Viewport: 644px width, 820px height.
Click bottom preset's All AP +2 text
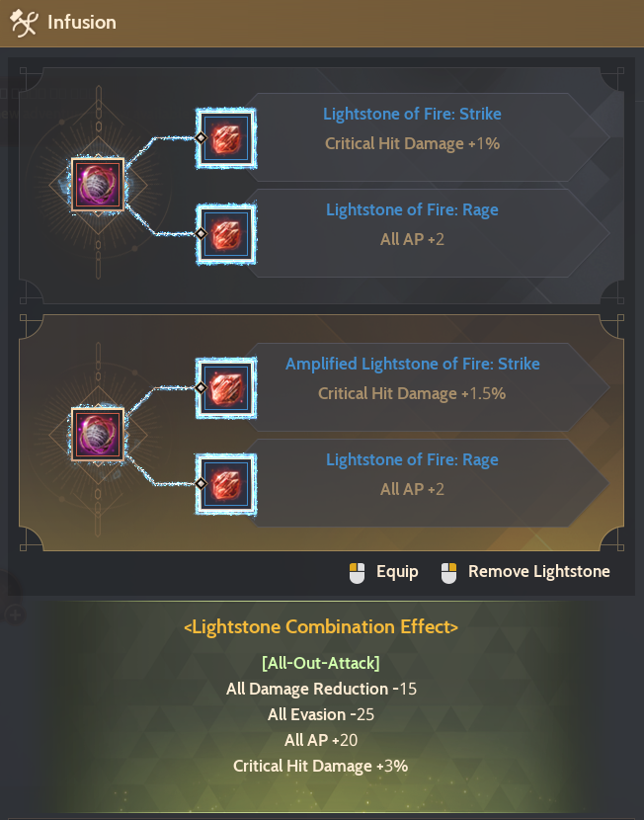tap(413, 489)
